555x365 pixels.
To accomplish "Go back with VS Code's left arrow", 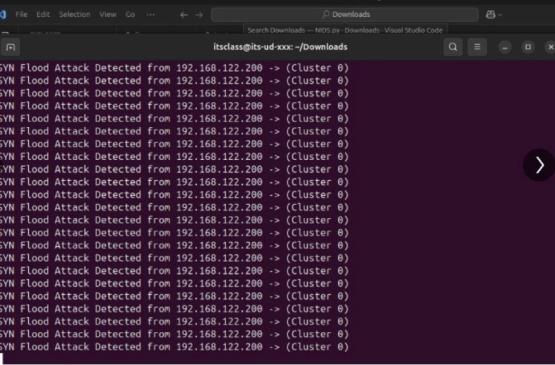I will [184, 15].
